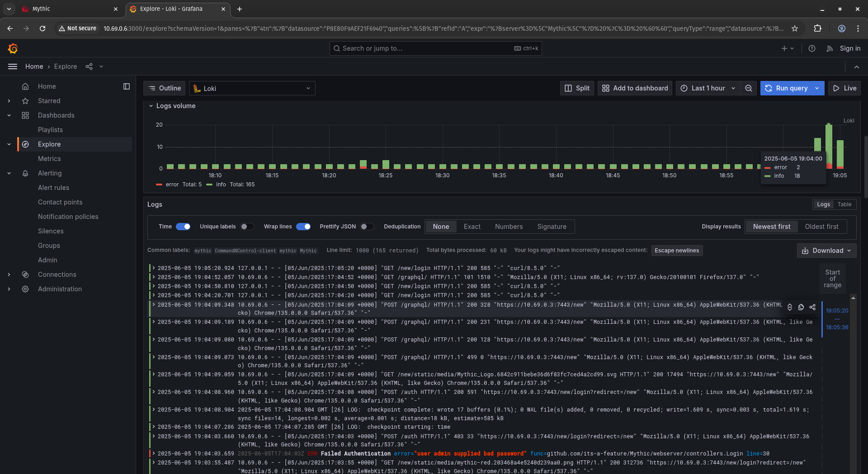Viewport: 868px width, 474px height.
Task: Select Signature deduplication option
Action: (x=552, y=227)
